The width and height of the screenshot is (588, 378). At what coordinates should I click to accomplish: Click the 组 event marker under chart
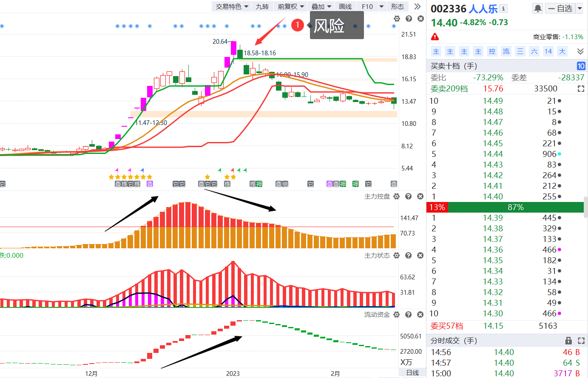pos(284,184)
